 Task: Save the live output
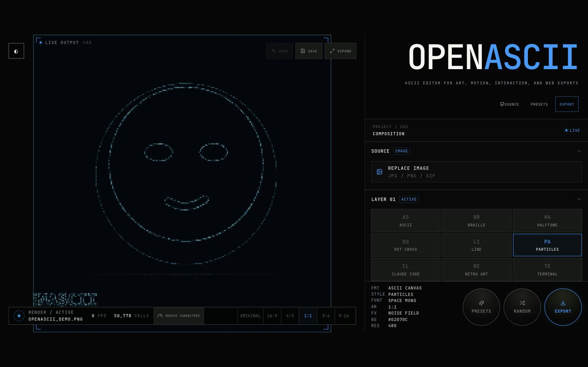[x=309, y=51]
